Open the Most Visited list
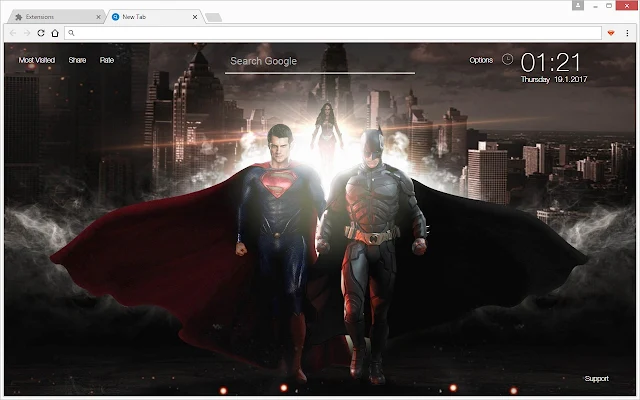 point(37,60)
